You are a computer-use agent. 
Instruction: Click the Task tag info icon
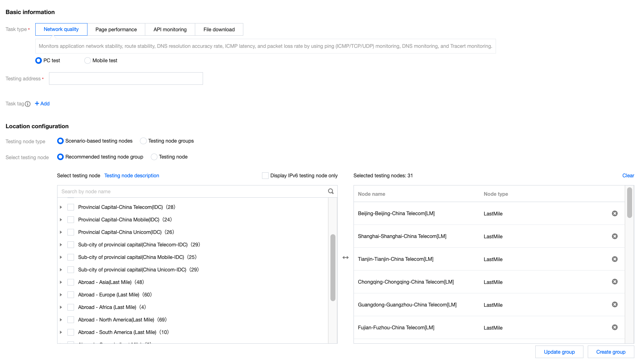pyautogui.click(x=28, y=104)
